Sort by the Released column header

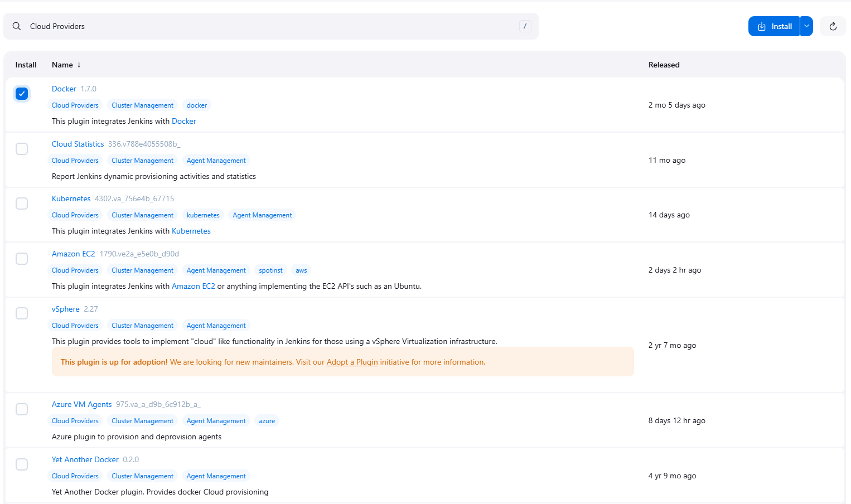click(664, 65)
